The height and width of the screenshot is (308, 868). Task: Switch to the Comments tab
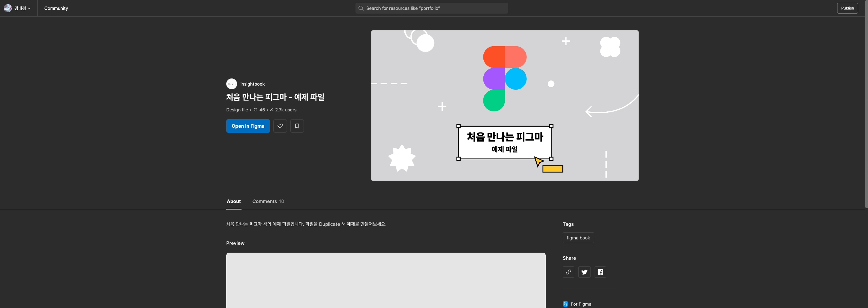268,201
